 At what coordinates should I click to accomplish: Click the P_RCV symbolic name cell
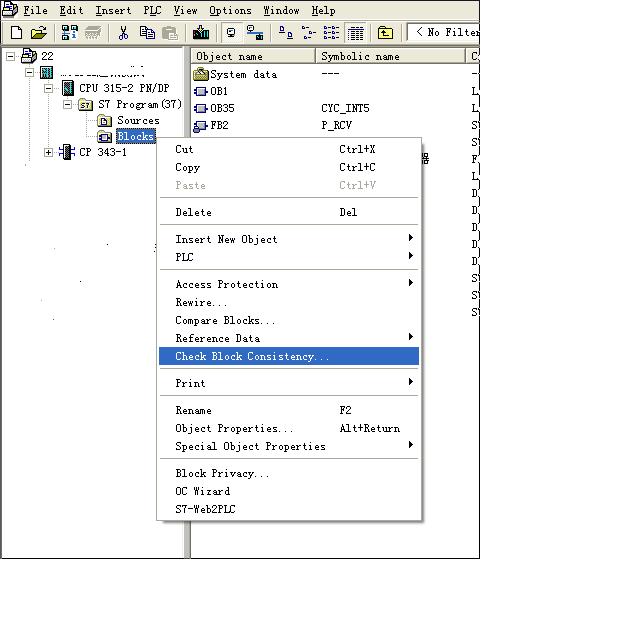pyautogui.click(x=336, y=126)
